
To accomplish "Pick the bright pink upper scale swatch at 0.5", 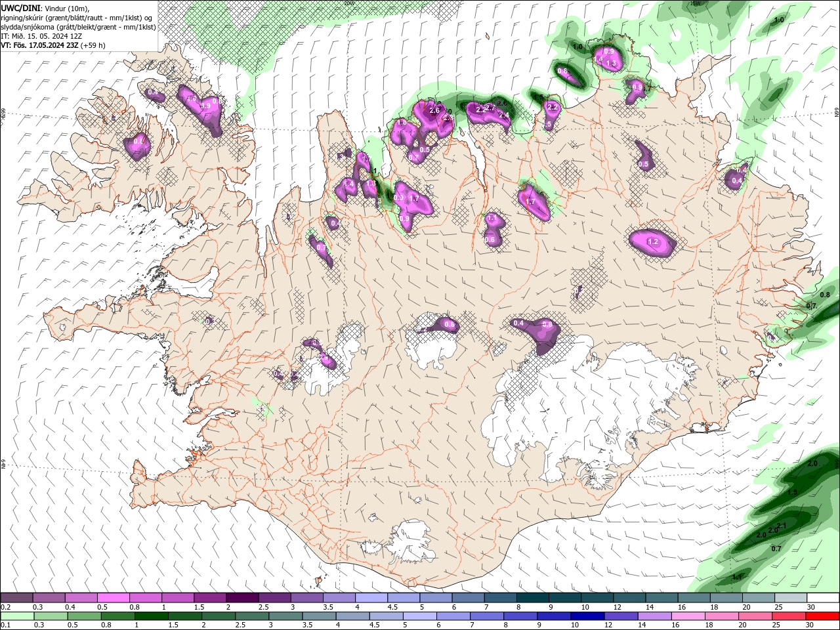I will pos(113,598).
